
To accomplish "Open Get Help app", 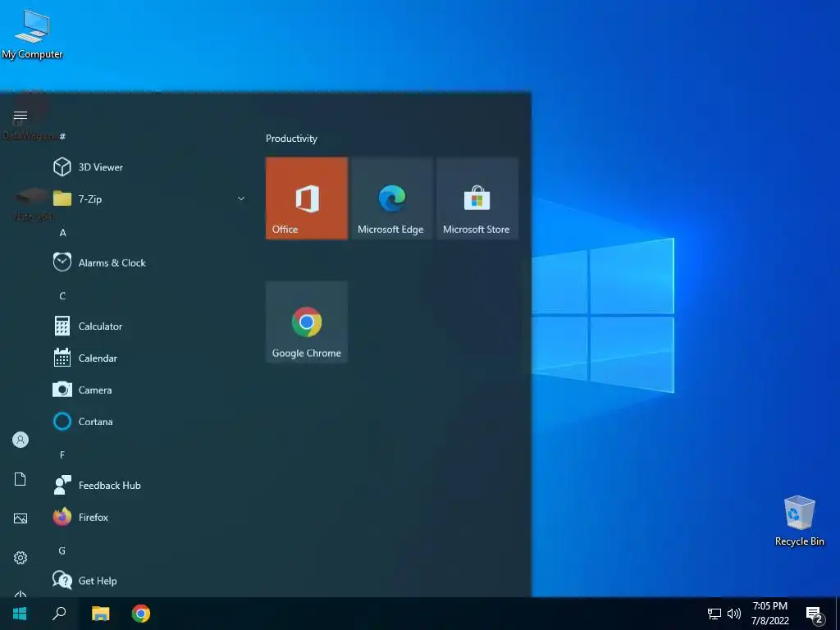I will 149,581.
